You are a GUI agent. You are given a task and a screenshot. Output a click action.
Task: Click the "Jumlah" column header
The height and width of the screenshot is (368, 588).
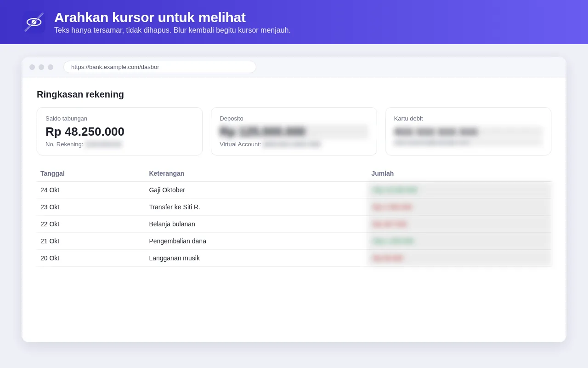[x=383, y=173]
